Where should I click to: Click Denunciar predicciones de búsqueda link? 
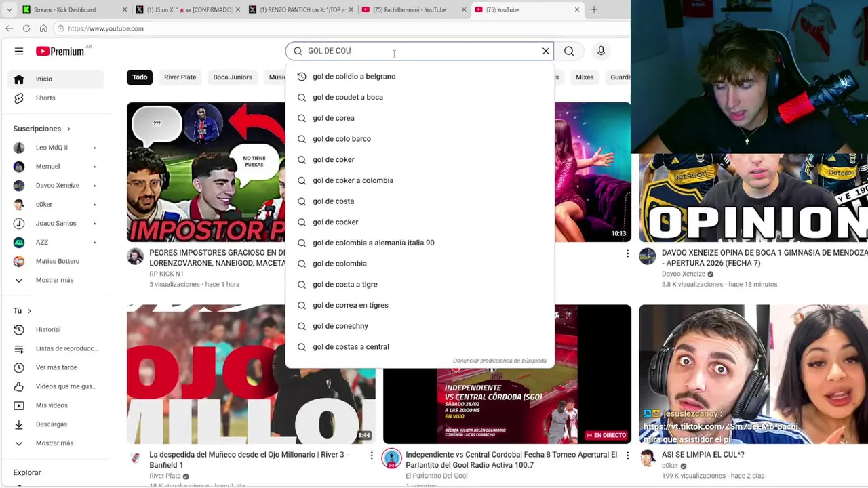pos(500,361)
